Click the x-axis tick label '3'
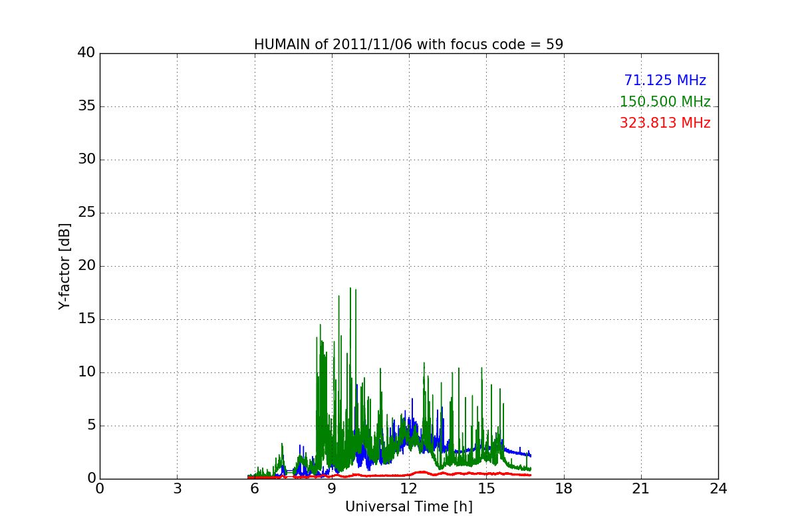Image resolution: width=798 pixels, height=532 pixels. 177,488
